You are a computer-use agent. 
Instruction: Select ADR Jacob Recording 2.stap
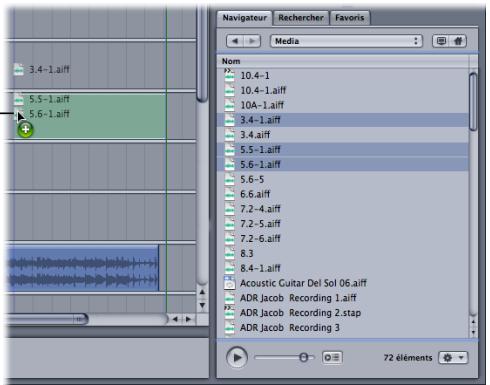(343, 313)
